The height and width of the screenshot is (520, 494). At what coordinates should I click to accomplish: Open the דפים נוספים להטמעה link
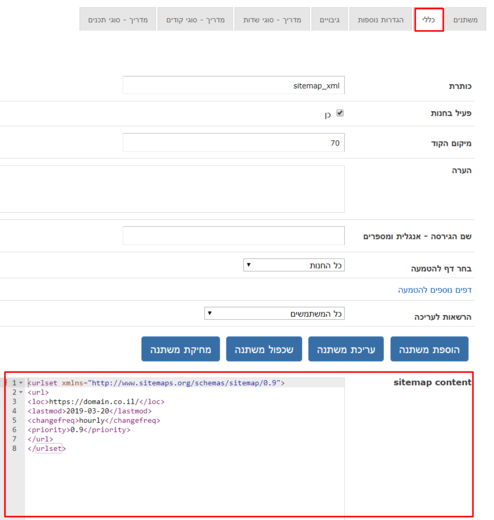click(x=435, y=290)
